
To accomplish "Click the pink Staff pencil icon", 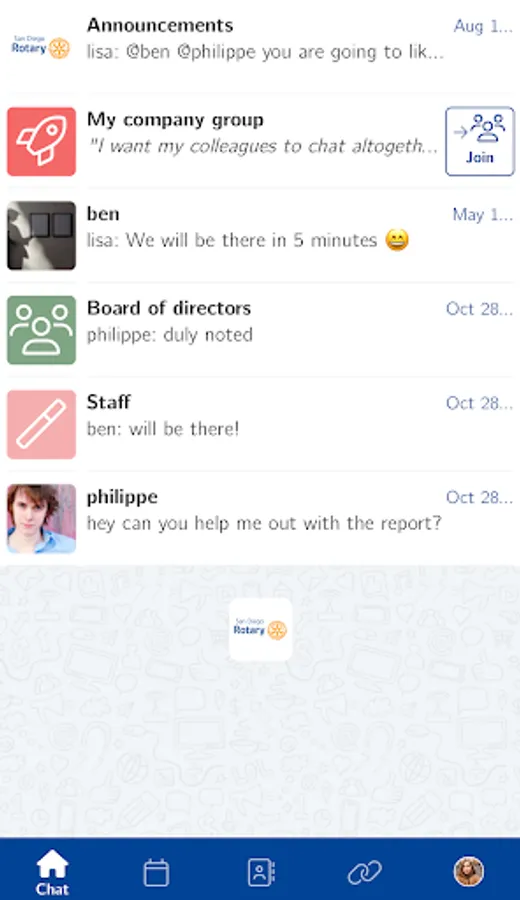I will [x=41, y=424].
